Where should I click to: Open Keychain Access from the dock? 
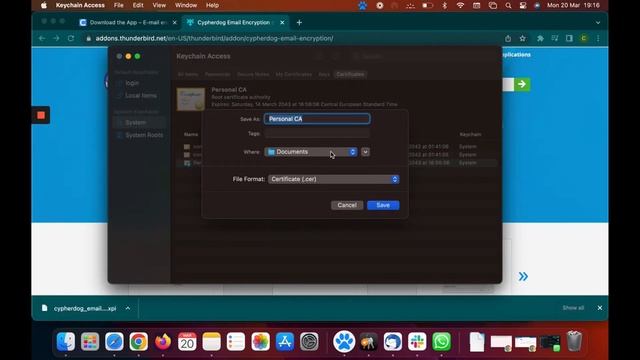tap(368, 342)
